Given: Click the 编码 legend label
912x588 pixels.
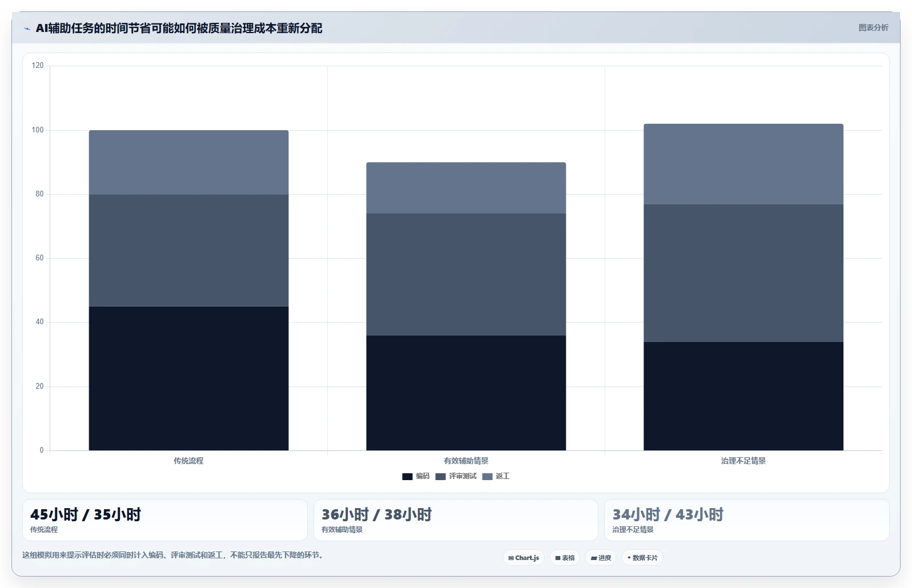Looking at the screenshot, I should pyautogui.click(x=423, y=476).
